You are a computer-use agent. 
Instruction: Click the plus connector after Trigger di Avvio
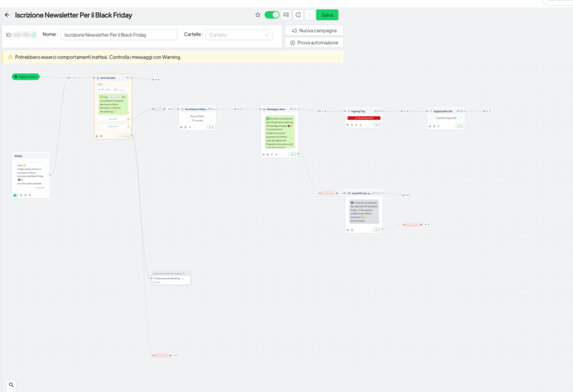click(73, 78)
